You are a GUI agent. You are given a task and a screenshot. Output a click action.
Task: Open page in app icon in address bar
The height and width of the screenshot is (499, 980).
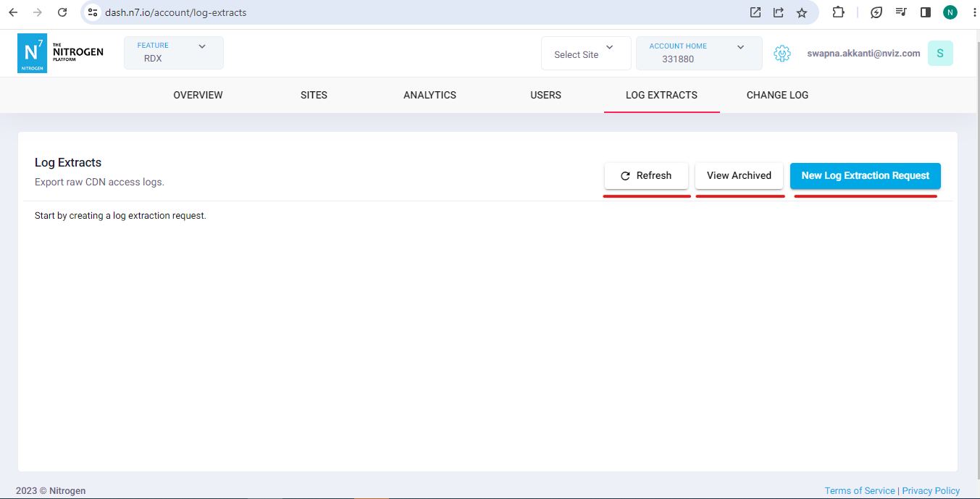755,12
